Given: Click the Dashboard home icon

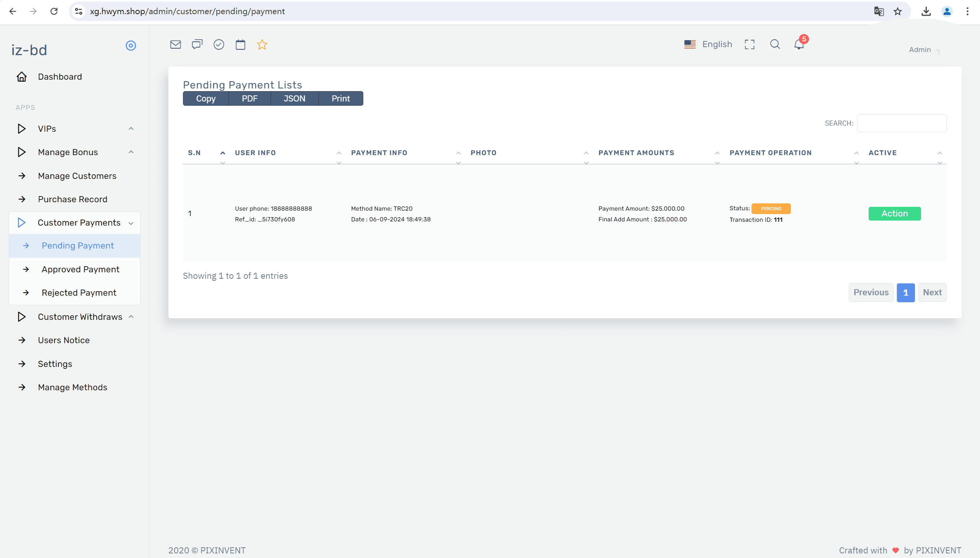Looking at the screenshot, I should click(22, 77).
